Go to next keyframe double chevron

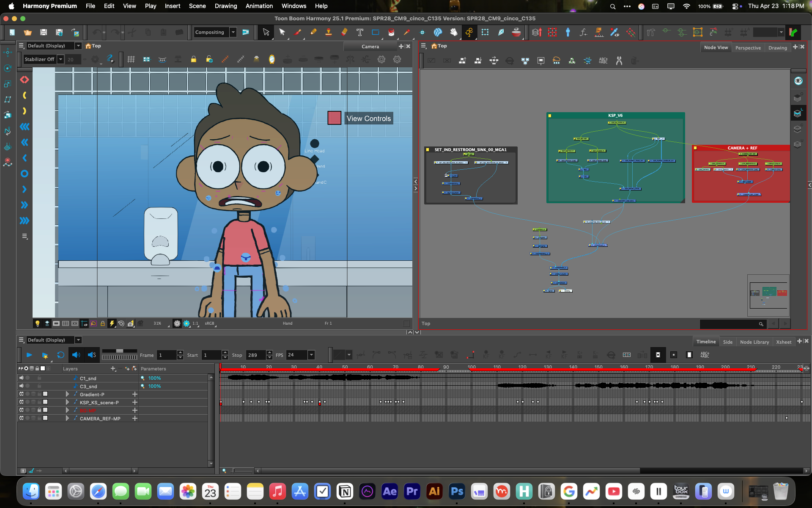tap(25, 205)
